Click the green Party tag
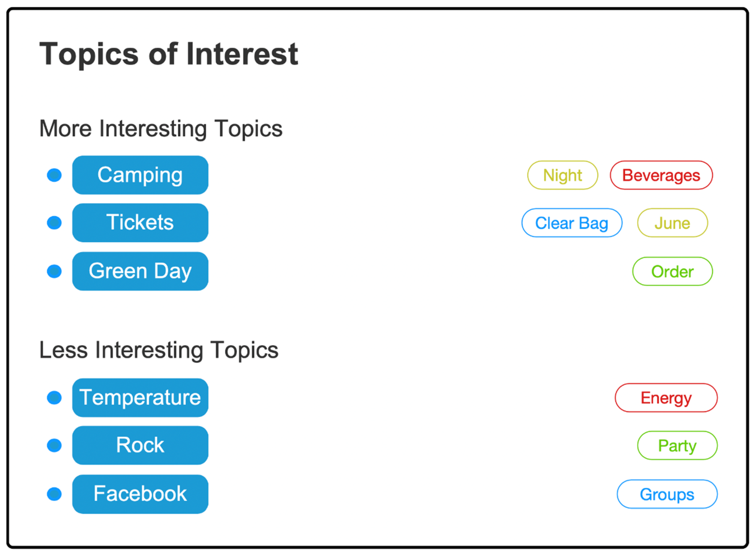The height and width of the screenshot is (558, 756). pyautogui.click(x=677, y=446)
